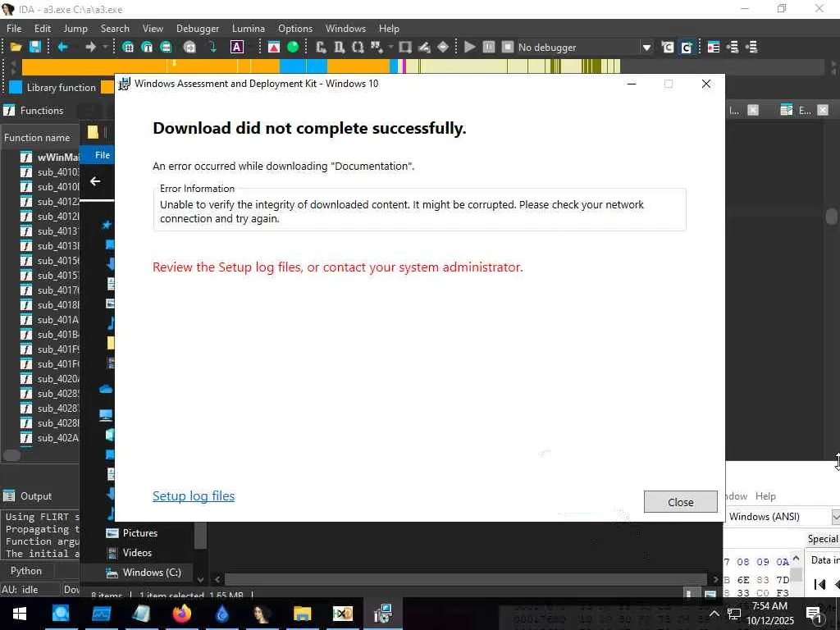Open IDA Search menu
The width and height of the screenshot is (840, 630).
(115, 29)
